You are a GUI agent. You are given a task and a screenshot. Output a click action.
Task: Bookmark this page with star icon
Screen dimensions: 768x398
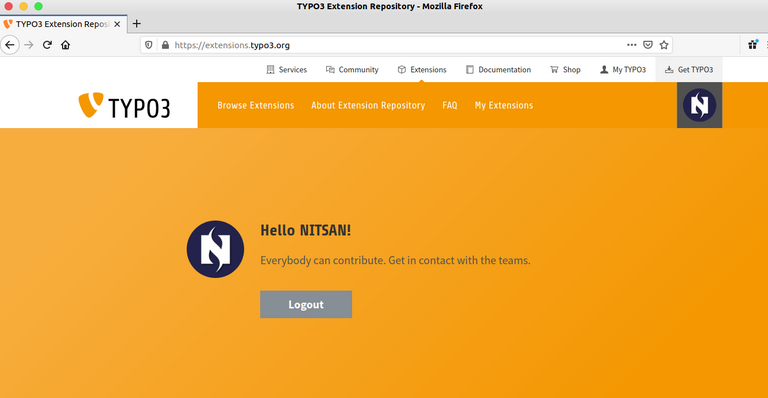coord(664,45)
